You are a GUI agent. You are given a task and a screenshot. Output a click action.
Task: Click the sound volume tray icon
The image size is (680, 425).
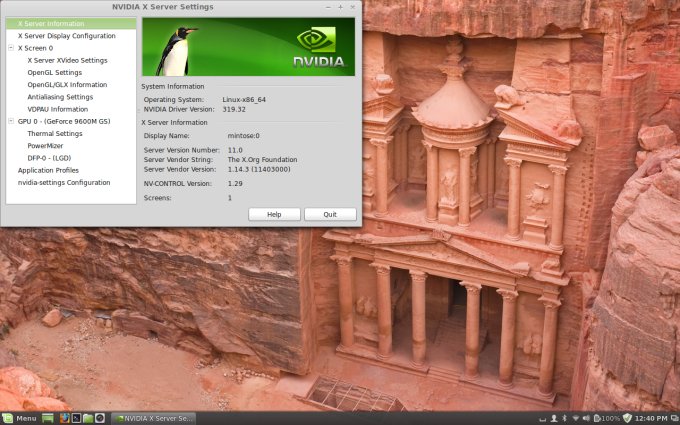586,418
